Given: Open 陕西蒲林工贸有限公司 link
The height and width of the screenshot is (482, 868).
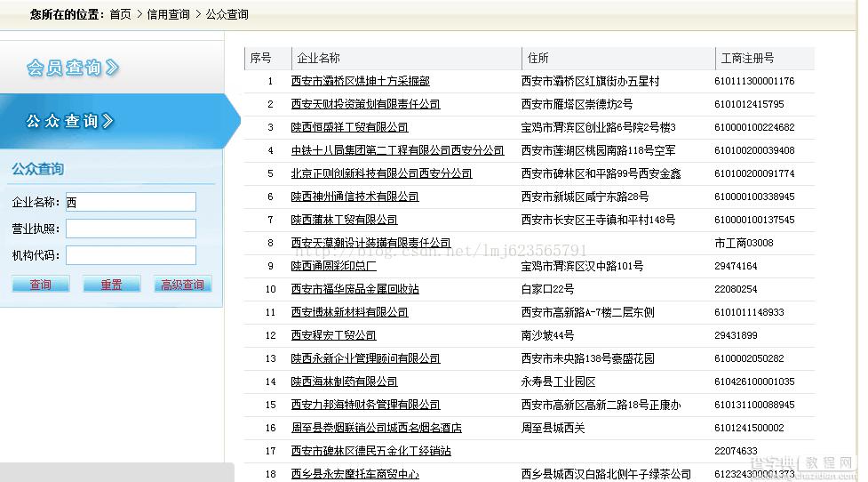Looking at the screenshot, I should tap(345, 220).
